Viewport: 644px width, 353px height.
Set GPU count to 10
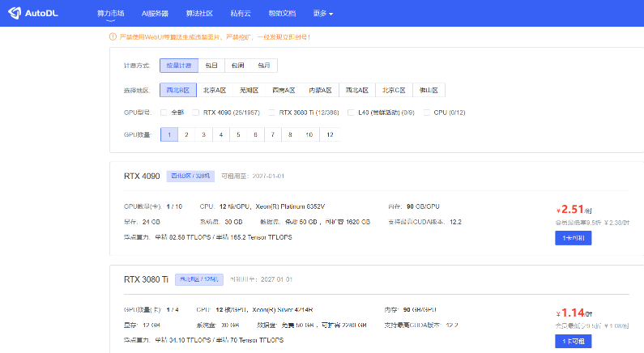(309, 134)
